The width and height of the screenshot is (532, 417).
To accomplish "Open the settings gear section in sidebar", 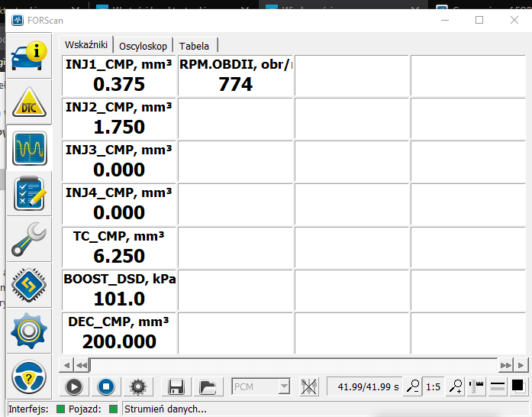I will [x=29, y=331].
